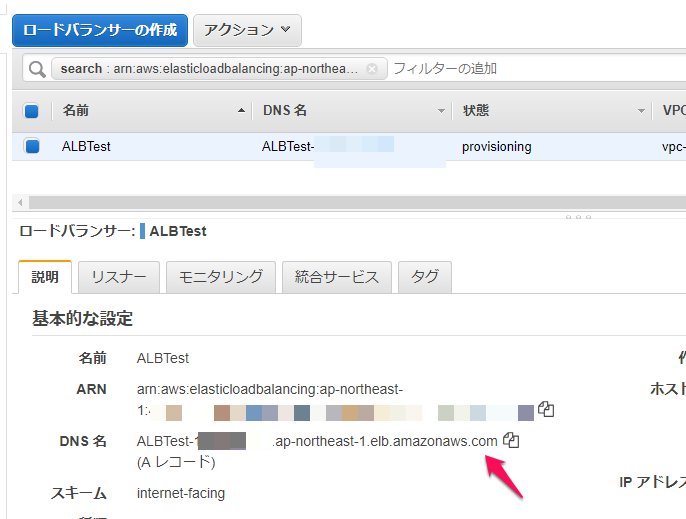The width and height of the screenshot is (686, 519).
Task: Click the ロードバランサーの作成 button
Action: [100, 30]
